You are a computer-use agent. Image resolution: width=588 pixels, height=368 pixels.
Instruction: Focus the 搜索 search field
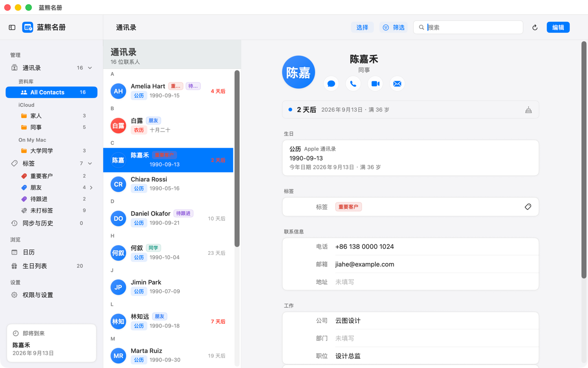[x=468, y=28]
